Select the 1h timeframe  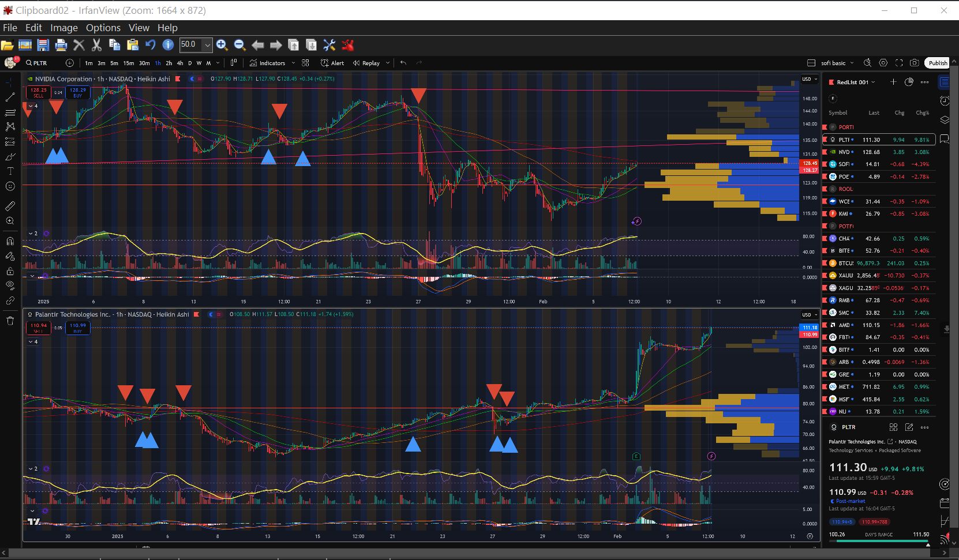point(158,63)
